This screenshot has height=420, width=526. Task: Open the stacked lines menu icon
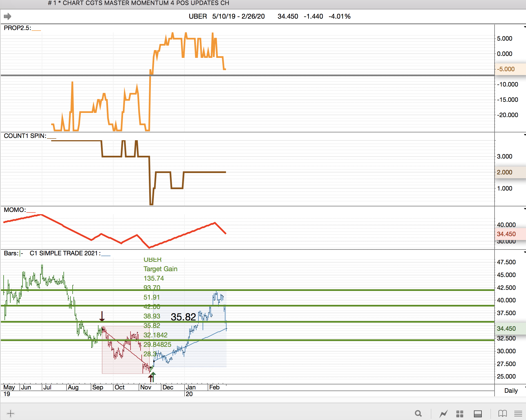pos(518,414)
